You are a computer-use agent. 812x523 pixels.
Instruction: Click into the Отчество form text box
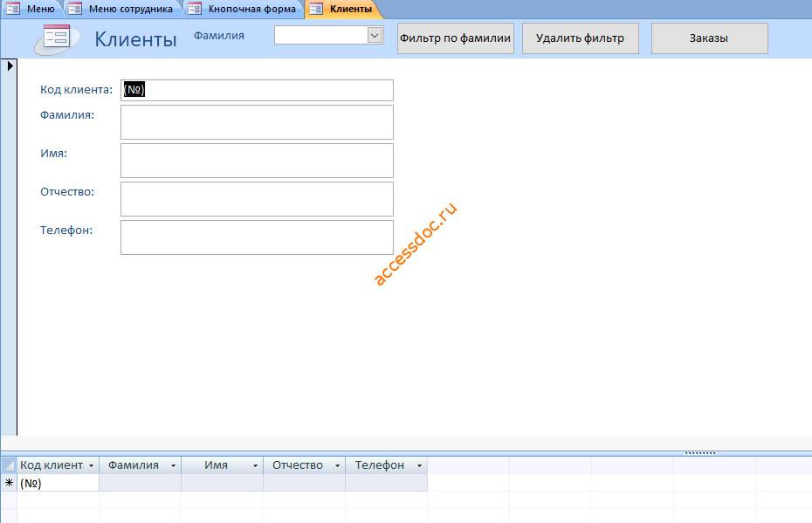(257, 199)
